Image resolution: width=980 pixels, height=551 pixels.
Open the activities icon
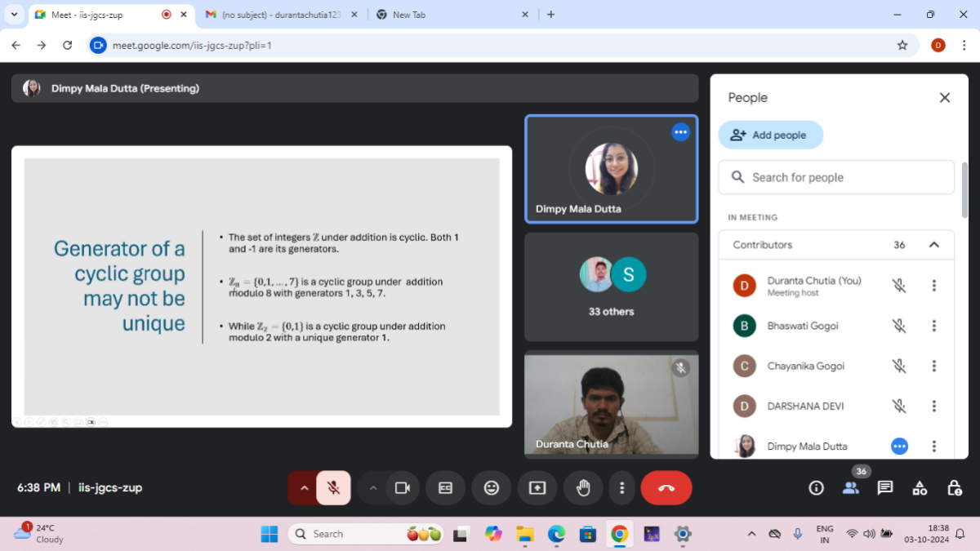pos(920,487)
